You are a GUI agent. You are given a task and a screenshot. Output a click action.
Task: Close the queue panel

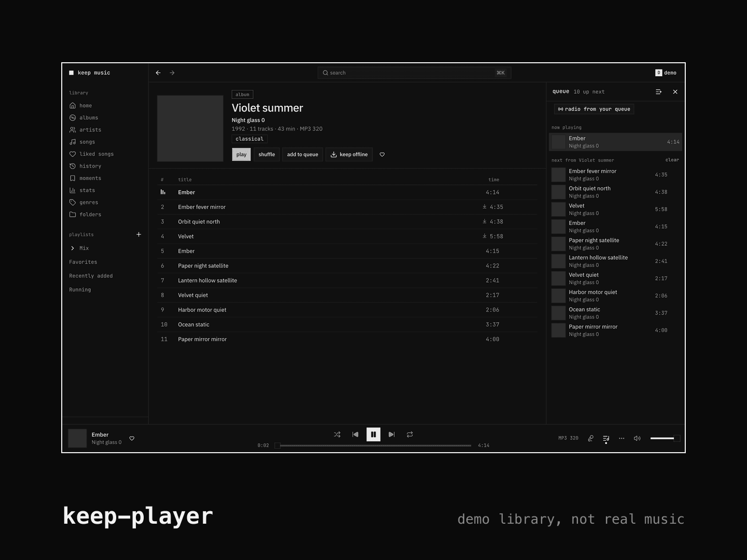click(x=675, y=92)
